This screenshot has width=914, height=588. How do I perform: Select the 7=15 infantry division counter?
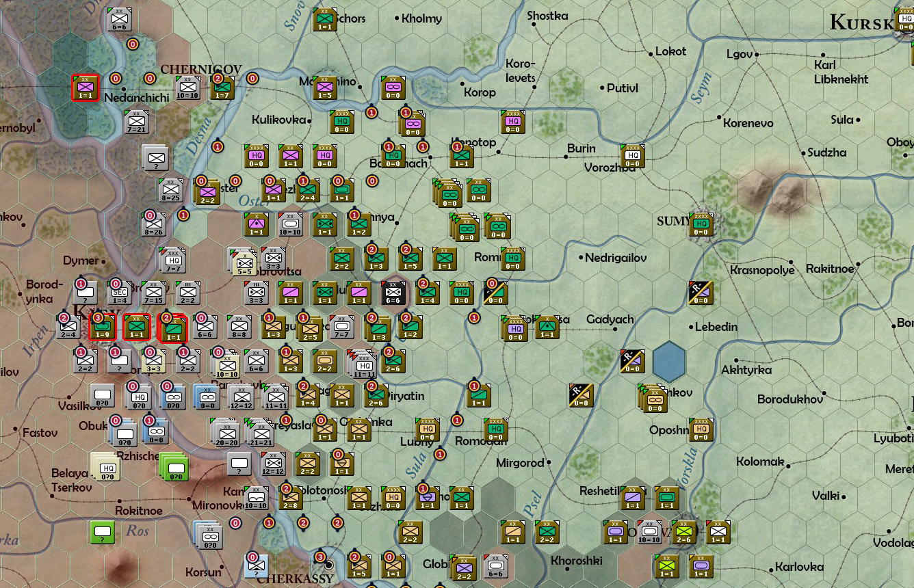click(x=154, y=293)
